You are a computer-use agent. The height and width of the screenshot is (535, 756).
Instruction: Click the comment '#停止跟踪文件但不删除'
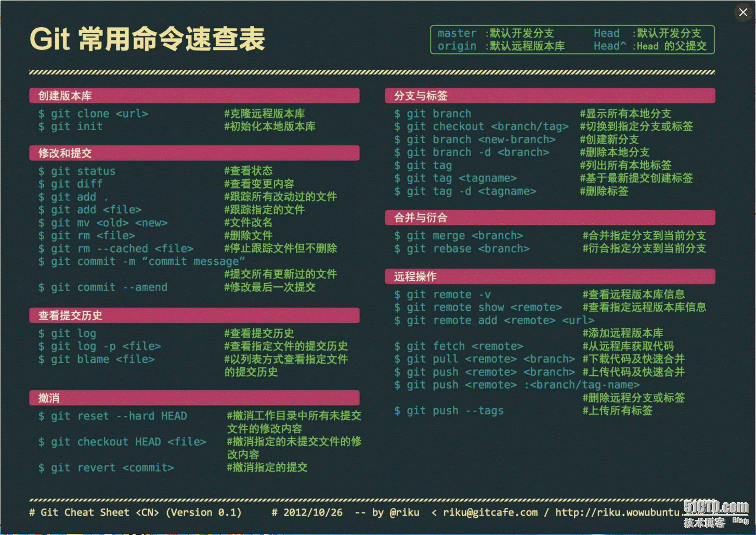[x=281, y=249]
